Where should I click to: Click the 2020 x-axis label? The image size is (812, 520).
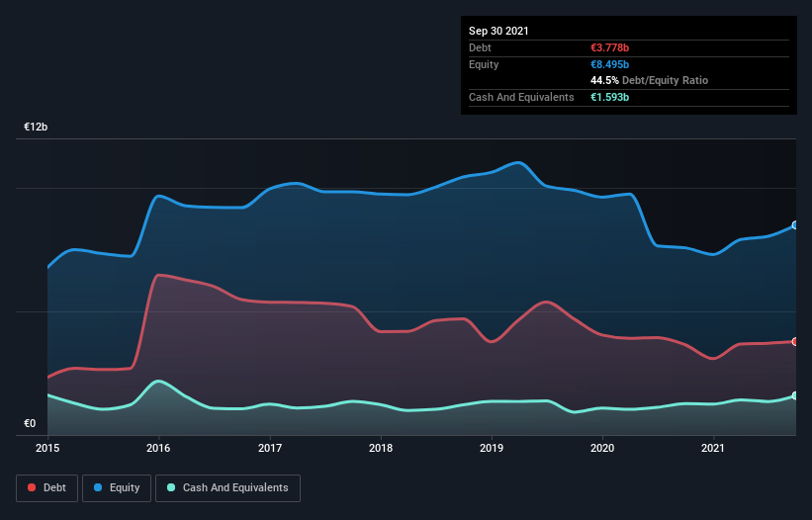click(x=602, y=448)
